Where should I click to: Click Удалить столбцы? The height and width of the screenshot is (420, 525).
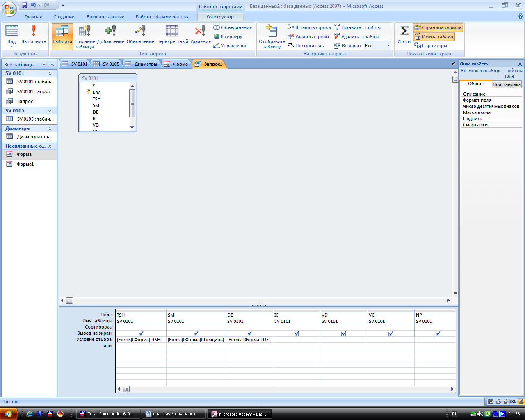point(356,37)
